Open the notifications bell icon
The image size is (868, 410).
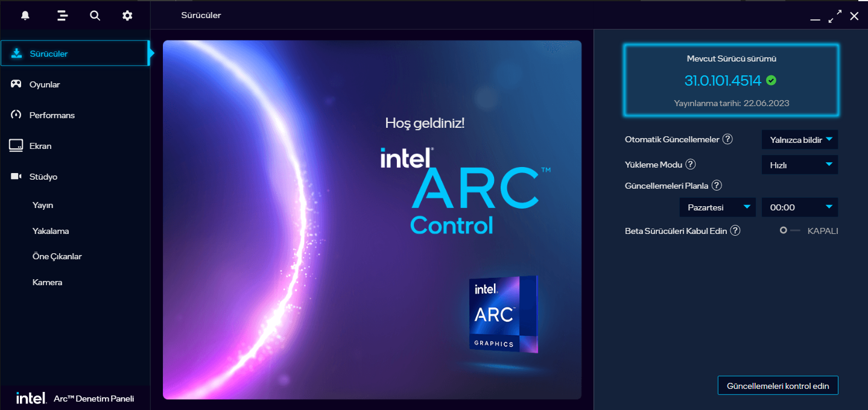click(x=25, y=16)
